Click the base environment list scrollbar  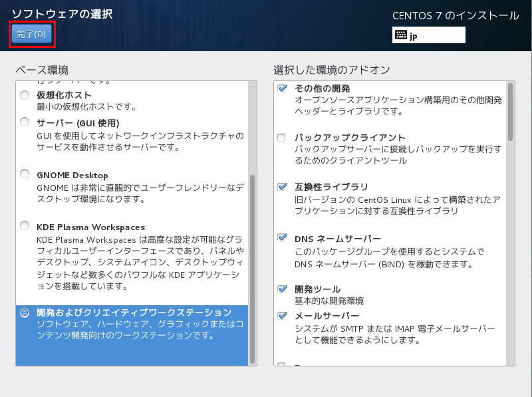click(x=253, y=266)
